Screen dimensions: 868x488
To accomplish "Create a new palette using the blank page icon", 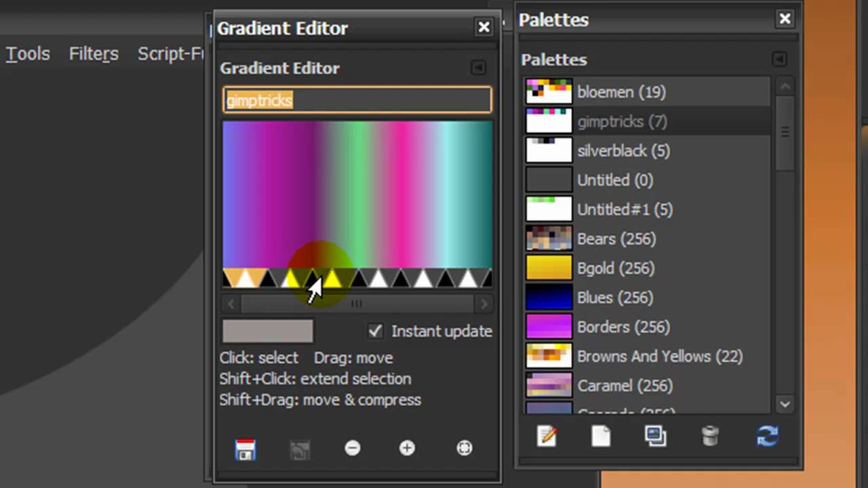I will tap(601, 436).
